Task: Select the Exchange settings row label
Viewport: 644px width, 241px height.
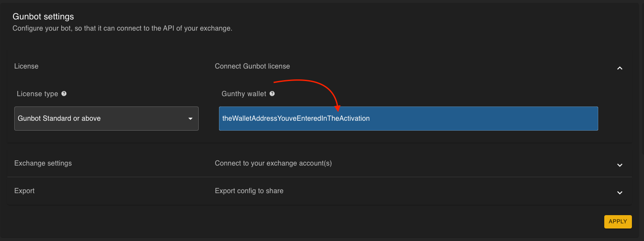Action: coord(43,163)
